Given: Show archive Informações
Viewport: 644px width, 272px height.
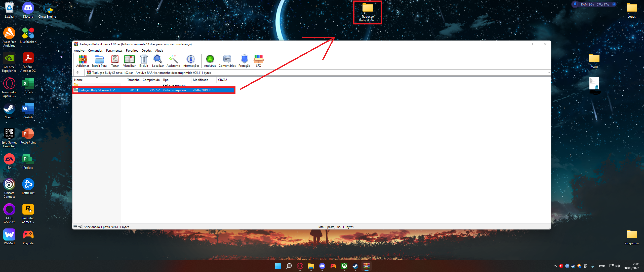Looking at the screenshot, I should (191, 61).
